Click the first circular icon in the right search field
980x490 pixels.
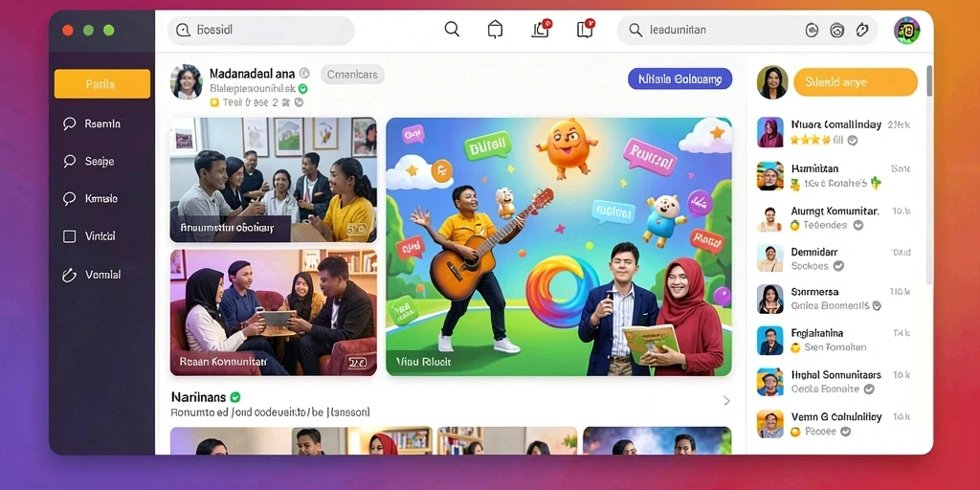[x=812, y=30]
